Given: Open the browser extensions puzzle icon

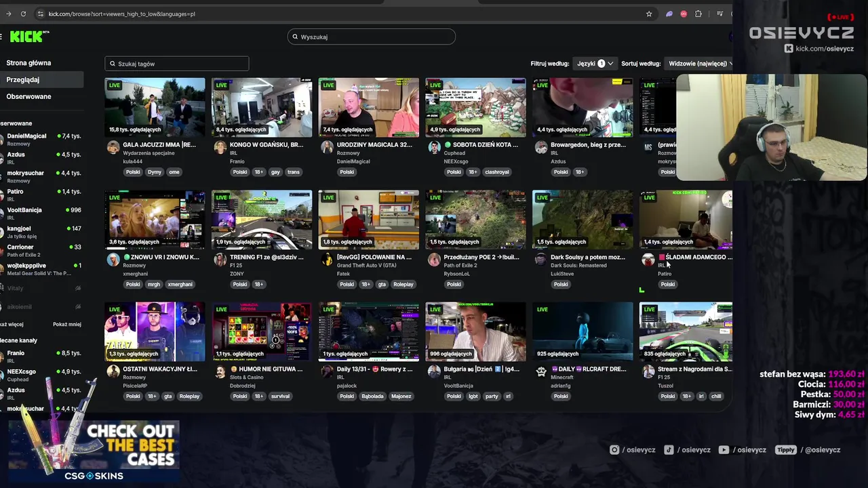Looking at the screenshot, I should 698,14.
